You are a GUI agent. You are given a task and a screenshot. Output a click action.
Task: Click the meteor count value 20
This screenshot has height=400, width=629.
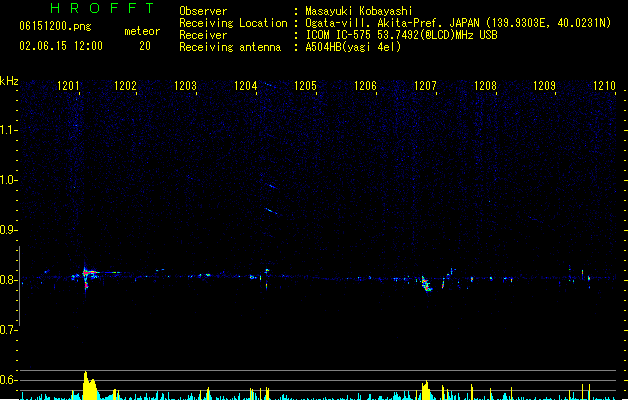tap(145, 46)
